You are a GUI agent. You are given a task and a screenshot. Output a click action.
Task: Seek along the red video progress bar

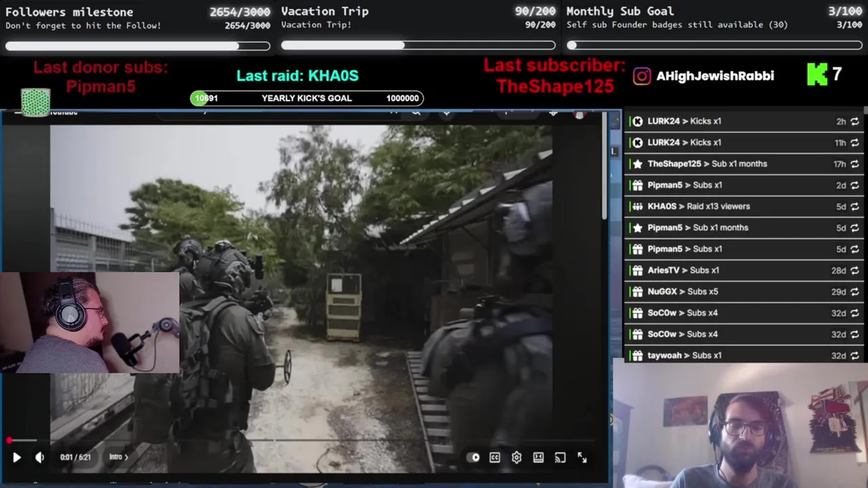click(298, 441)
